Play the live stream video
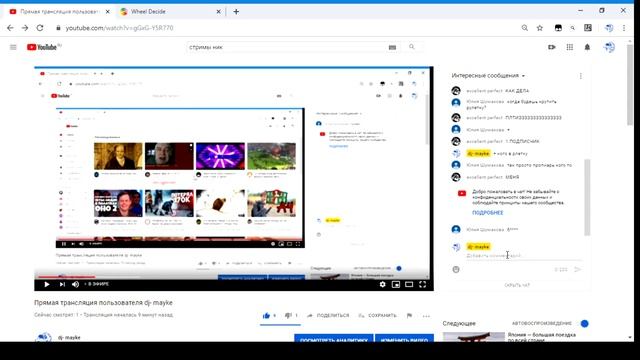This screenshot has height=360, width=640. pyautogui.click(x=47, y=284)
